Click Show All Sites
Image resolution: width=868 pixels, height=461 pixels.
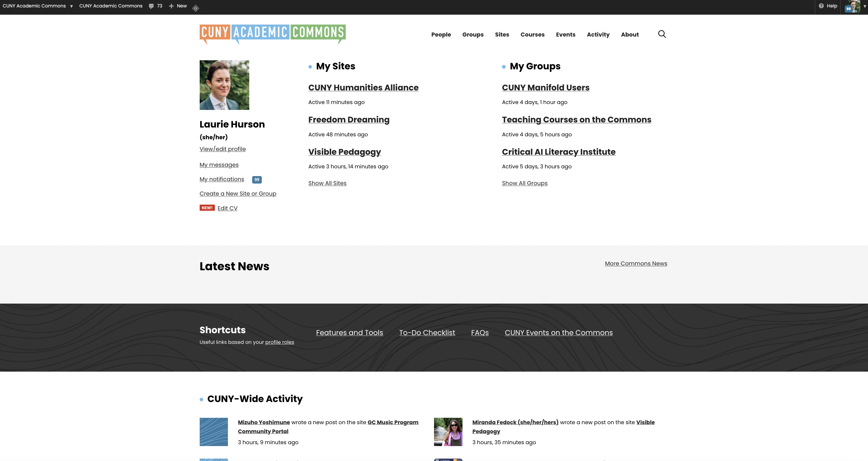[327, 183]
